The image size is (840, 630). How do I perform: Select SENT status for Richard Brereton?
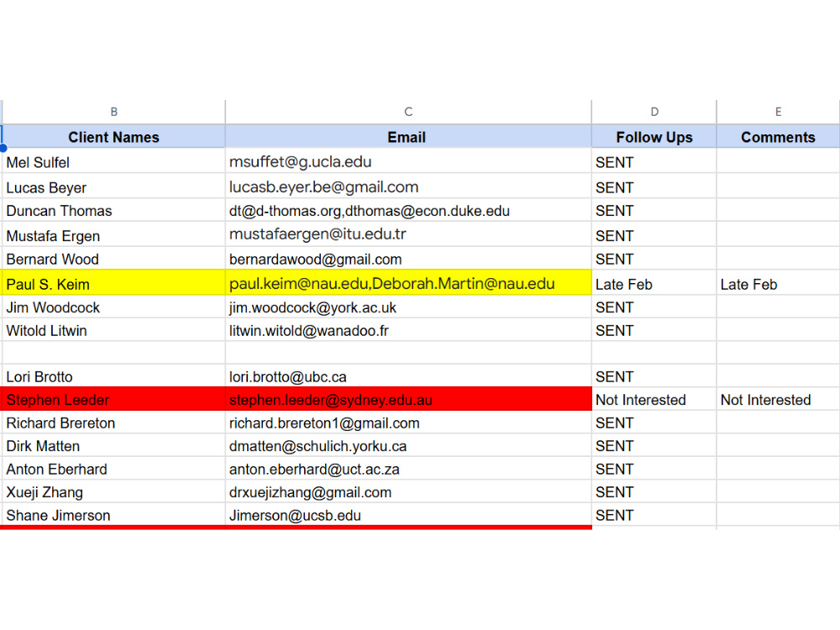(x=654, y=423)
